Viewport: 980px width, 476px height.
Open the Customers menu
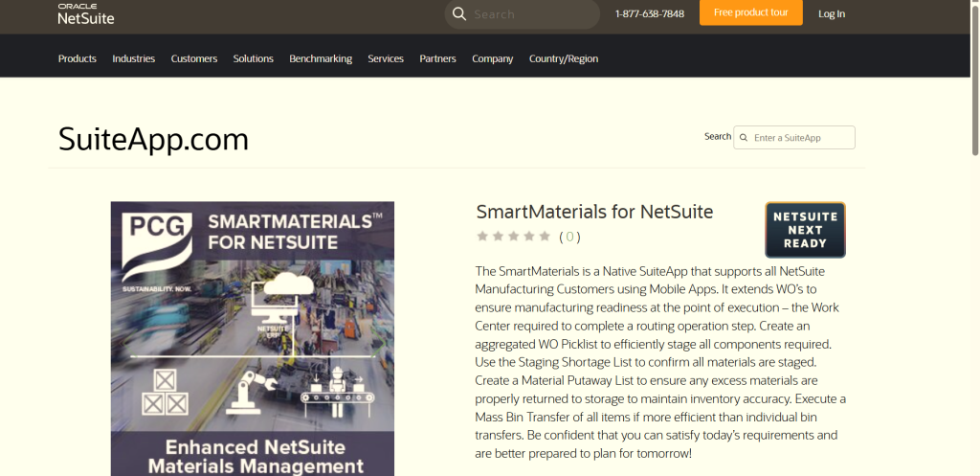(194, 58)
